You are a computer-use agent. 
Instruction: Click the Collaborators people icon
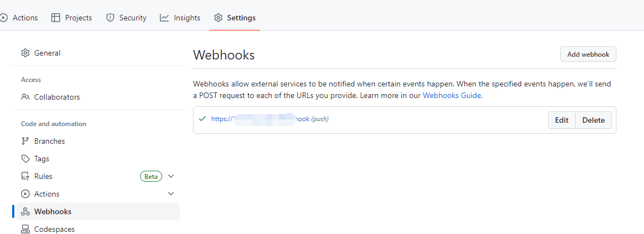(25, 97)
